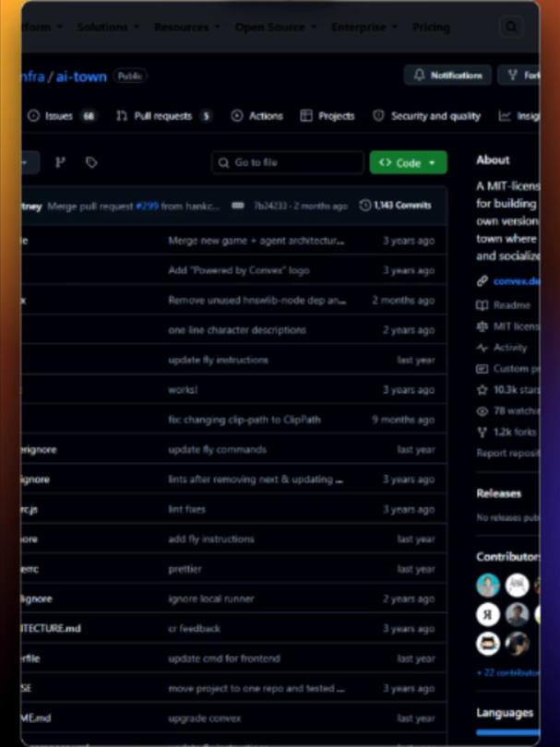Open commit 'prettier'
Image resolution: width=560 pixels, height=747 pixels.
185,569
